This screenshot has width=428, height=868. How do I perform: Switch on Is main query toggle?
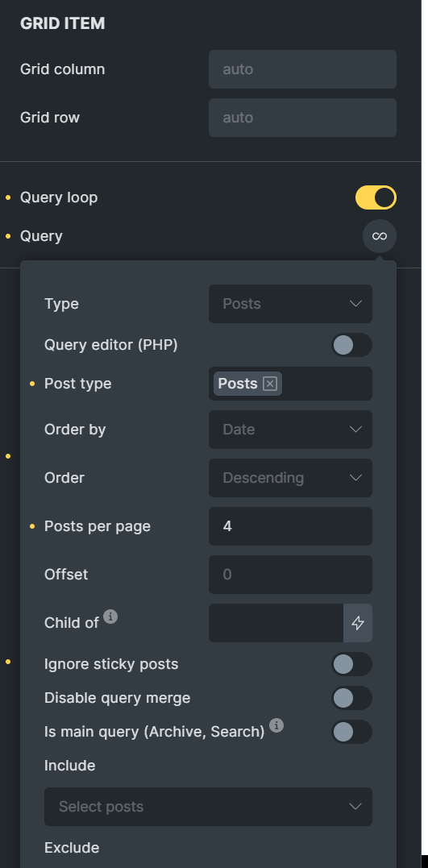351,732
